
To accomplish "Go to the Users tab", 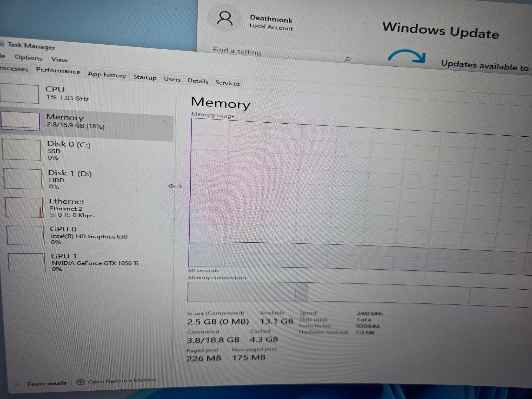I will point(172,79).
